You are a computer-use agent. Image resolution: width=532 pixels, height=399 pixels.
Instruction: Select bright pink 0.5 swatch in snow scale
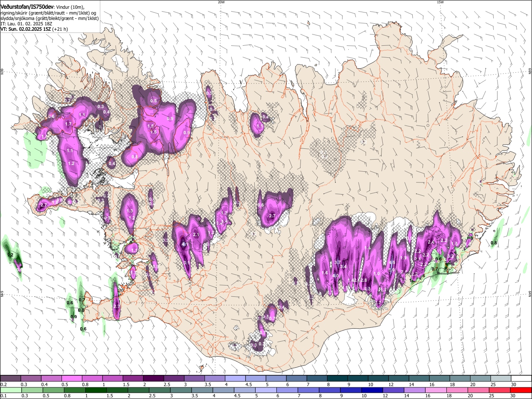click(71, 379)
